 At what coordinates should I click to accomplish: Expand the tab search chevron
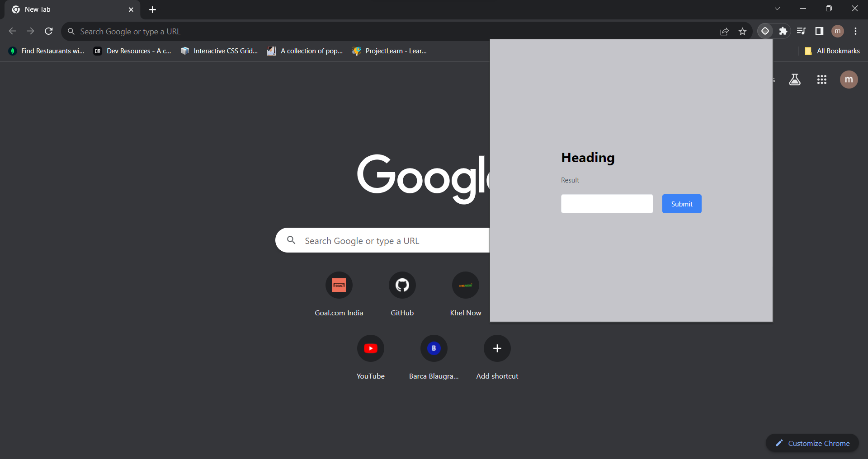777,9
